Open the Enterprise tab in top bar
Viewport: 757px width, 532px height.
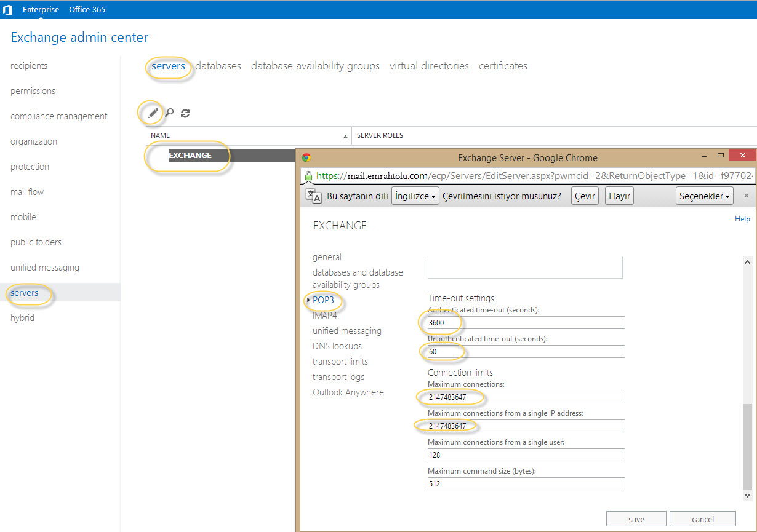click(x=41, y=9)
